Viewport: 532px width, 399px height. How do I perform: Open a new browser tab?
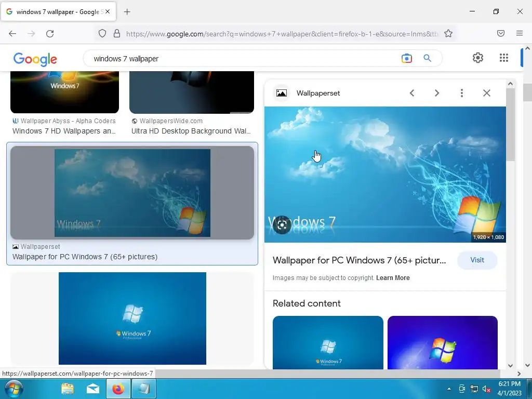click(x=127, y=12)
